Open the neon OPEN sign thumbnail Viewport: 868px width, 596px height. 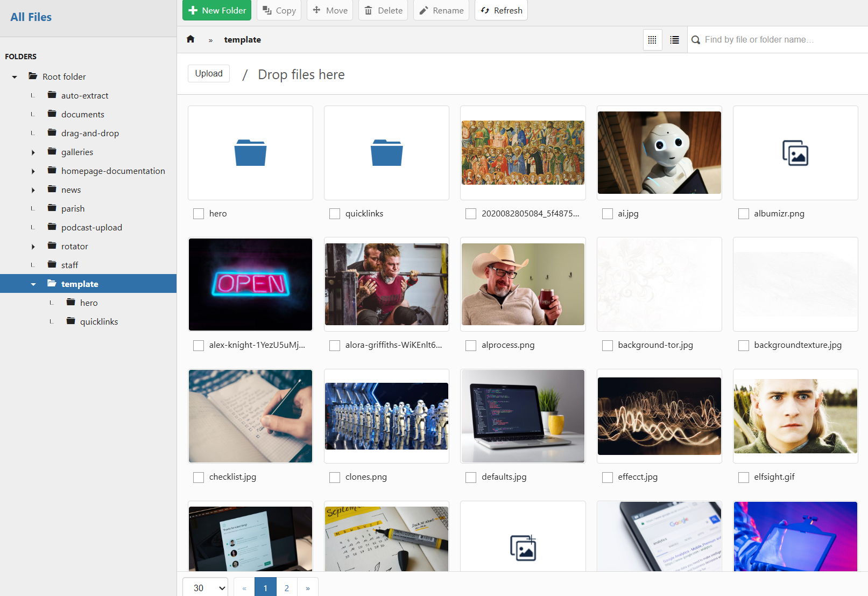tap(250, 284)
